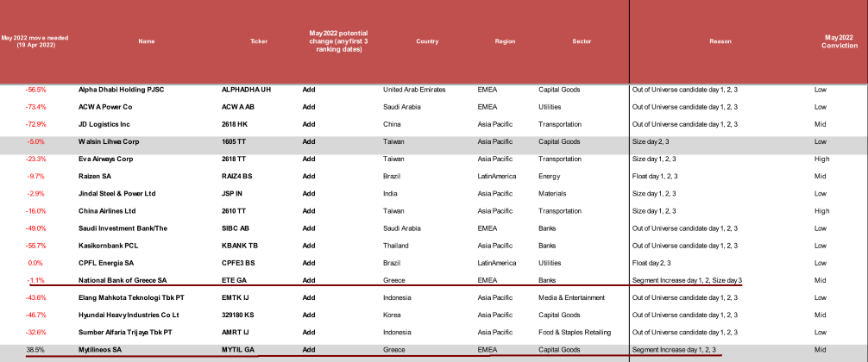
Task: Click ticker 1605 TT
Action: pos(234,141)
